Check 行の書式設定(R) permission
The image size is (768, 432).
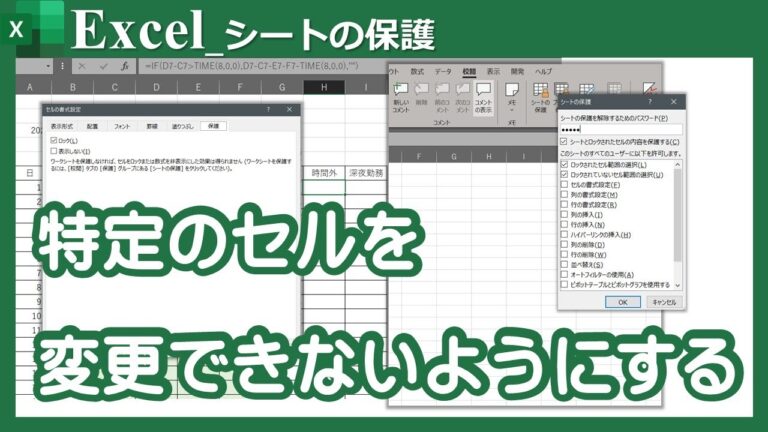564,205
